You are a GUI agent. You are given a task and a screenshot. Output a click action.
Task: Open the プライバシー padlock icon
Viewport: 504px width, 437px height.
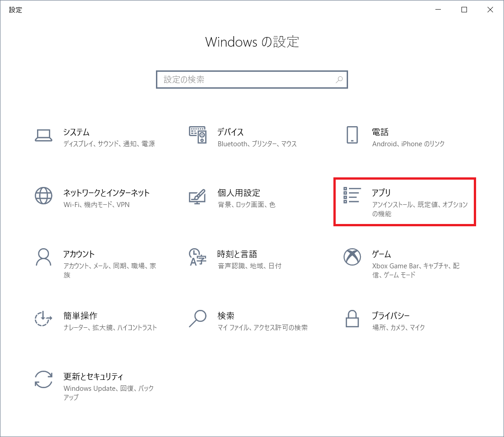click(x=352, y=319)
